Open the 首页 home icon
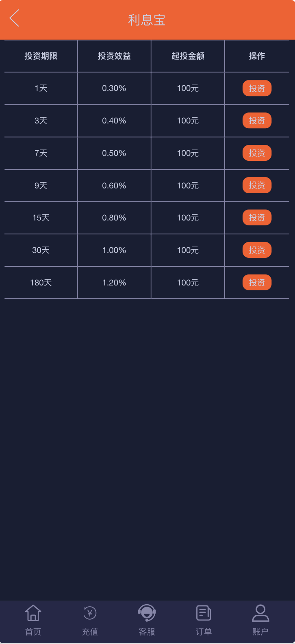Viewport: 295px width, 644px height. tap(33, 613)
